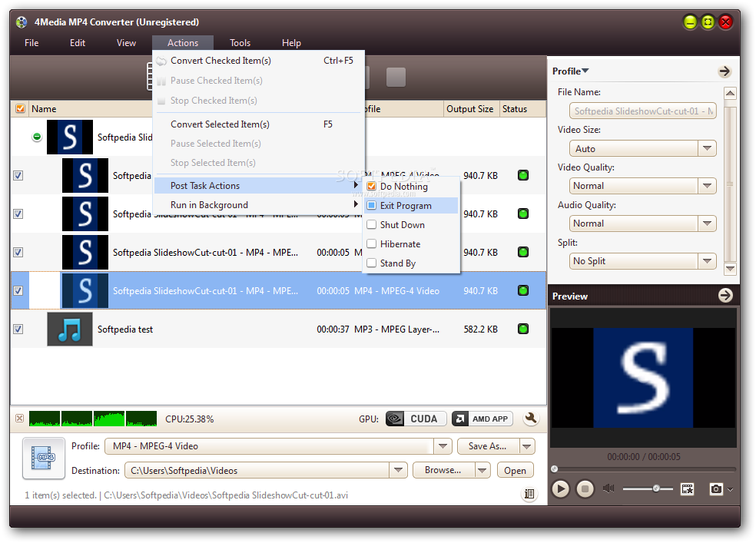Viewport: 756px width, 543px height.
Task: Open Run in Background submenu
Action: tap(259, 205)
